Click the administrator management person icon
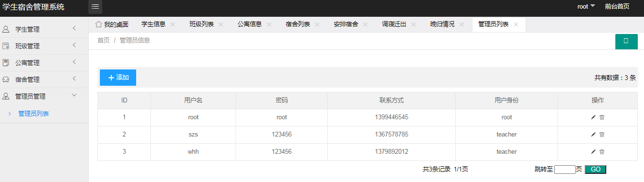644x182 pixels. coord(6,96)
